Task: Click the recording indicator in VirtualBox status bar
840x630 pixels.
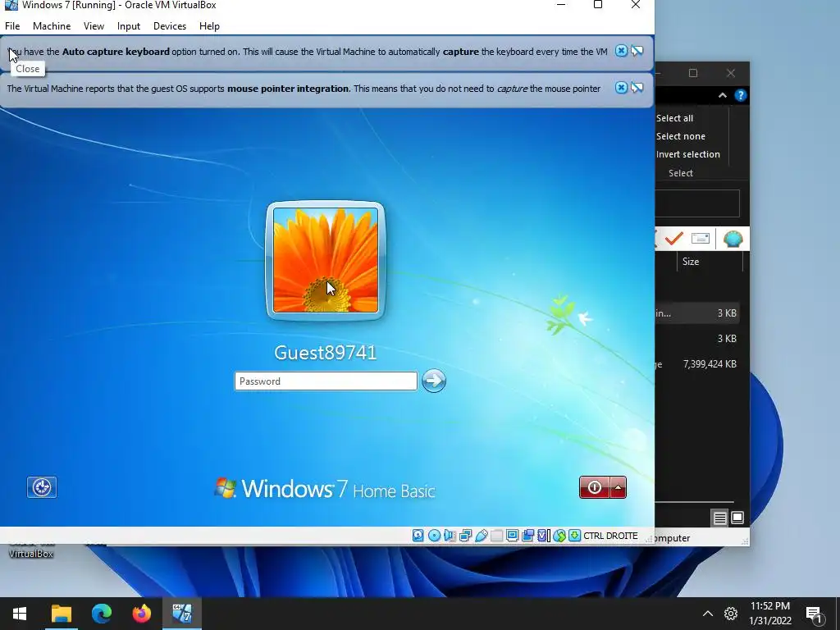Action: pyautogui.click(x=527, y=536)
